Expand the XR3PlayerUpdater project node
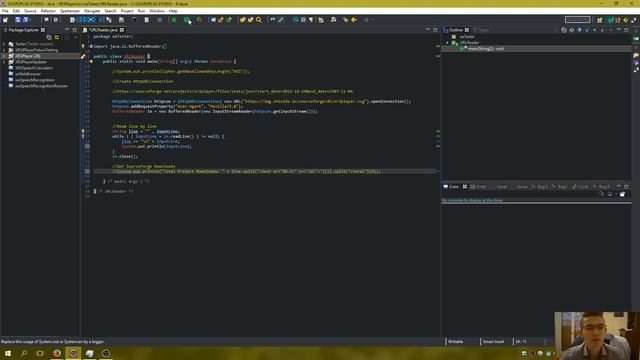Viewport: 640px width, 360px height. (x=4, y=62)
